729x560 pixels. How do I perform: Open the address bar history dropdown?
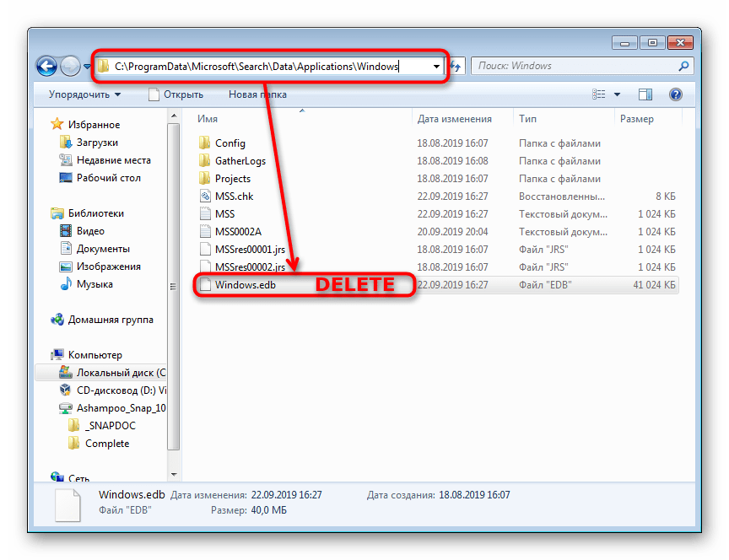436,66
